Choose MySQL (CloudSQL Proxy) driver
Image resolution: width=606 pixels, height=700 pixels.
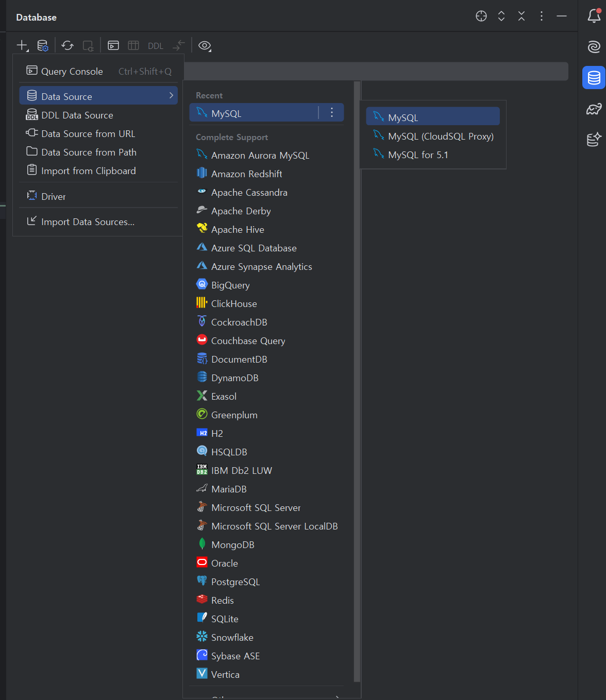(433, 136)
